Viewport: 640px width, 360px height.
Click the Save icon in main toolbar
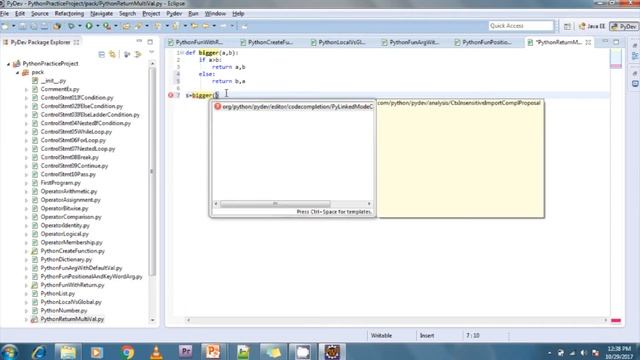[23, 26]
